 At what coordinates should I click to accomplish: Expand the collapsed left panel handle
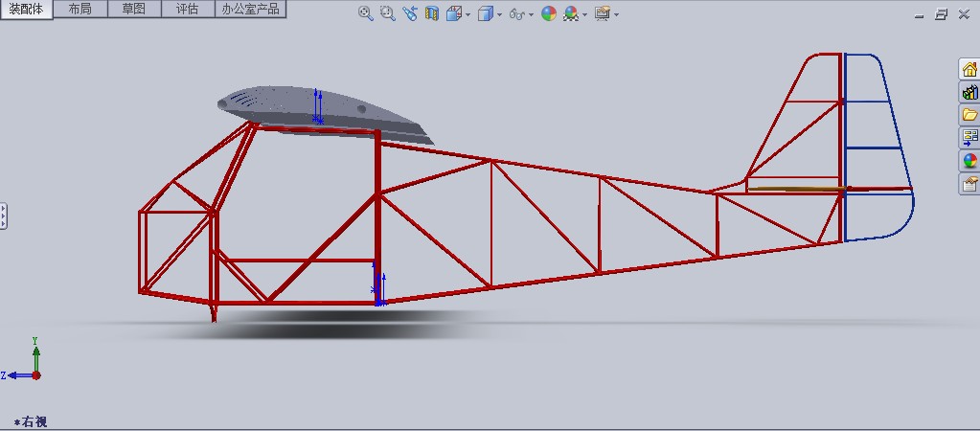[x=3, y=215]
